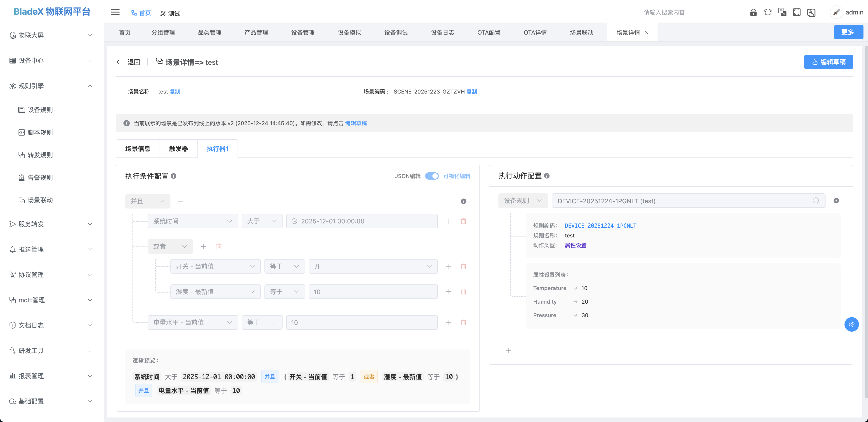Open the theme shirt icon

click(x=768, y=12)
